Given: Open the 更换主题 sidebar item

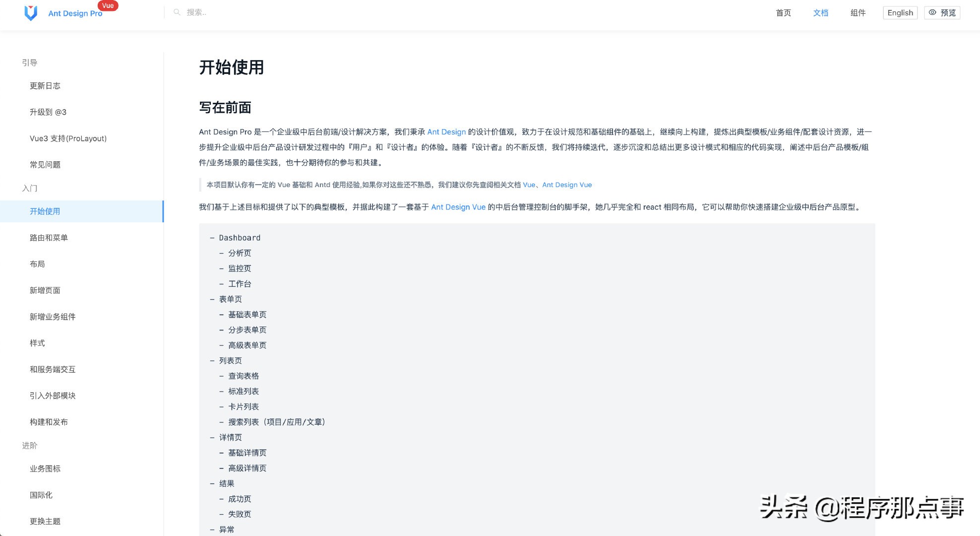Looking at the screenshot, I should click(x=45, y=521).
